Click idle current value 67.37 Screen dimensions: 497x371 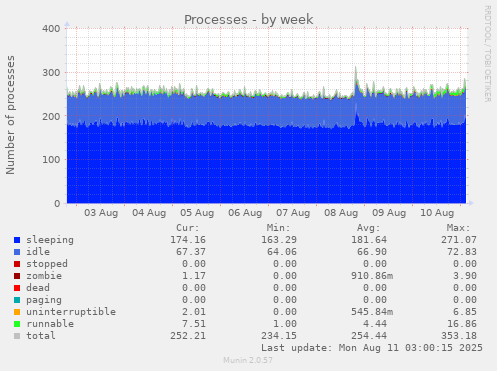pos(191,252)
